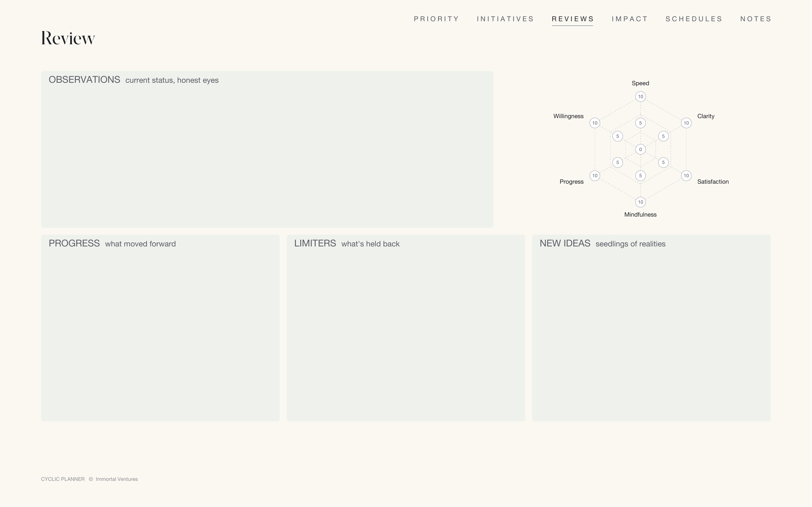Set Willingness rating to 10 on radar
Screen dimensions: 812x507
(x=595, y=123)
